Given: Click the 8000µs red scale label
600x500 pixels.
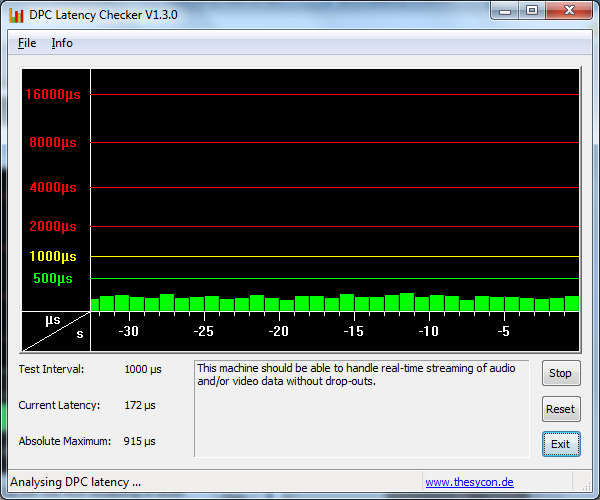Looking at the screenshot, I should coord(53,143).
